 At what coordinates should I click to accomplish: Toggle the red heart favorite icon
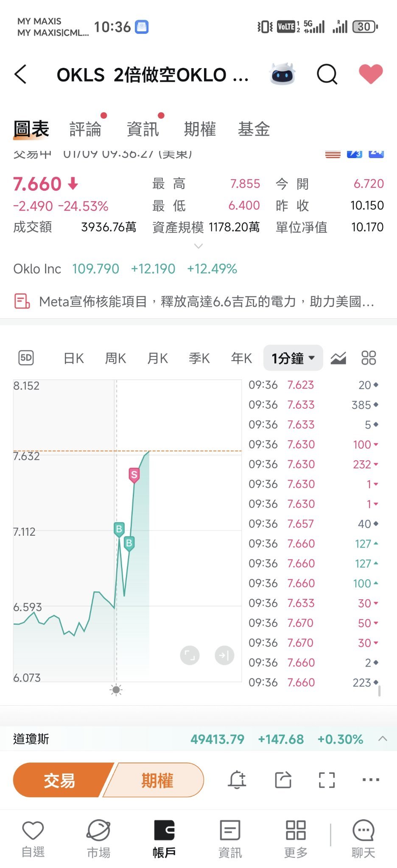point(371,74)
